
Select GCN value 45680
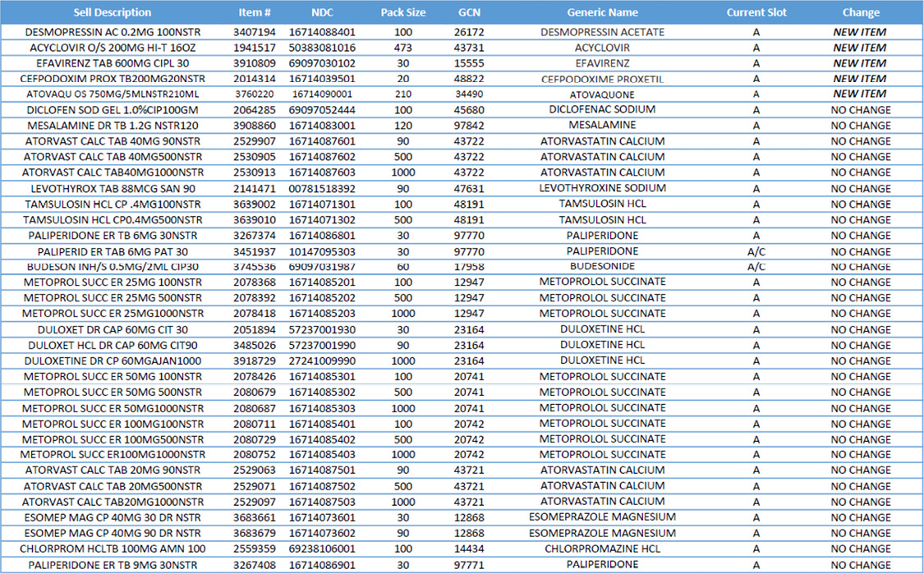coord(469,109)
